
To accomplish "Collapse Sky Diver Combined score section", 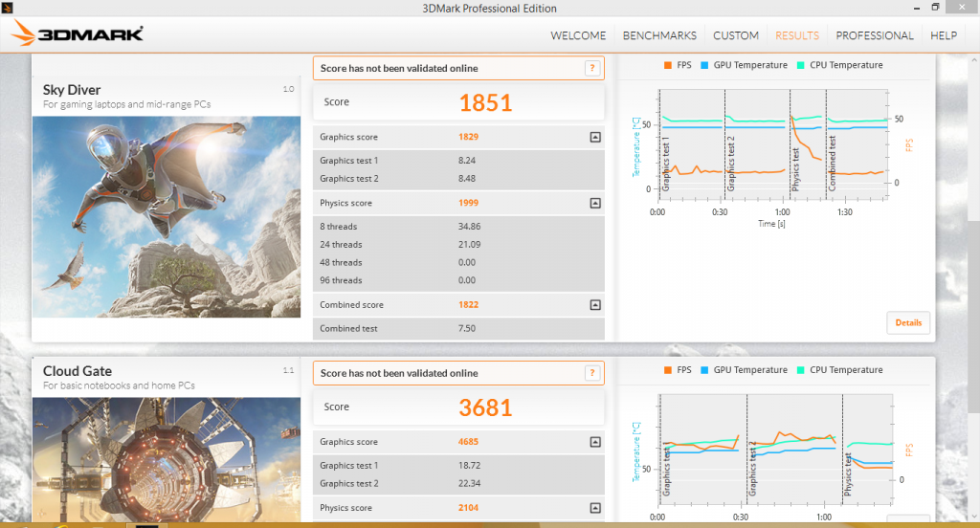I will coord(595,305).
